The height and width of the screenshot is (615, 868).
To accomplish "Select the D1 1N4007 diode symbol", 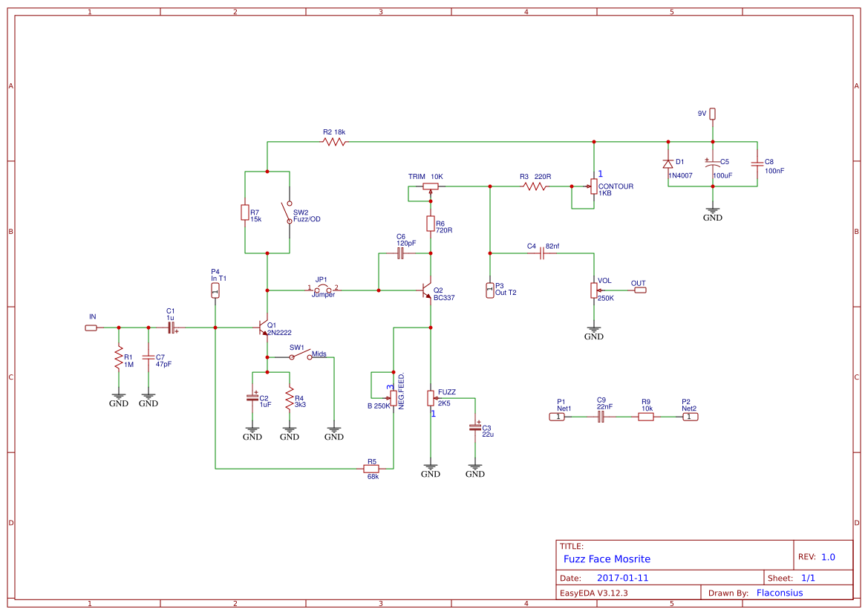I will click(x=668, y=163).
